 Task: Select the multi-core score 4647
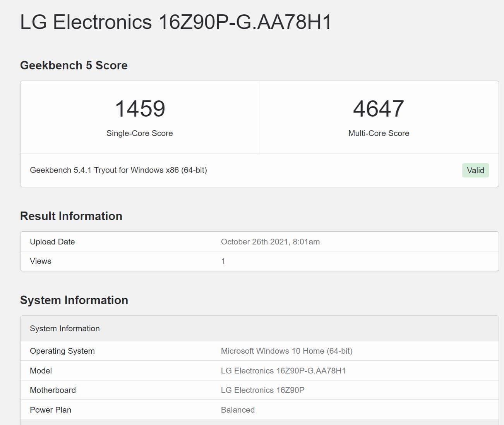[x=379, y=108]
